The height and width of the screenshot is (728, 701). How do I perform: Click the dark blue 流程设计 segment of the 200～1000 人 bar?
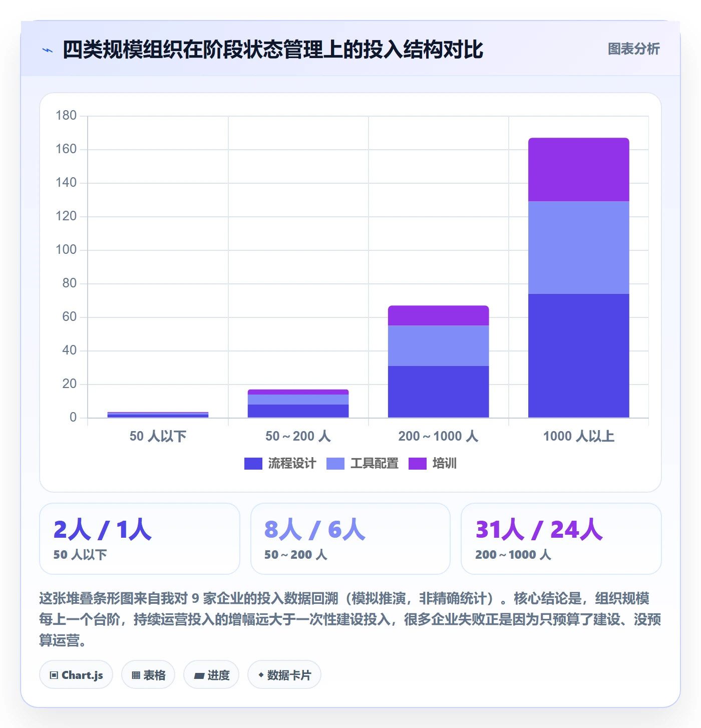(439, 392)
